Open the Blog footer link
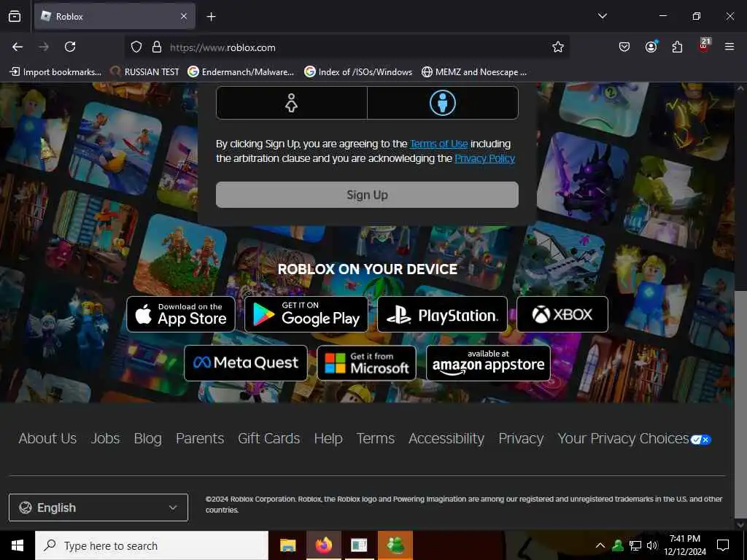The image size is (747, 560). pos(147,438)
